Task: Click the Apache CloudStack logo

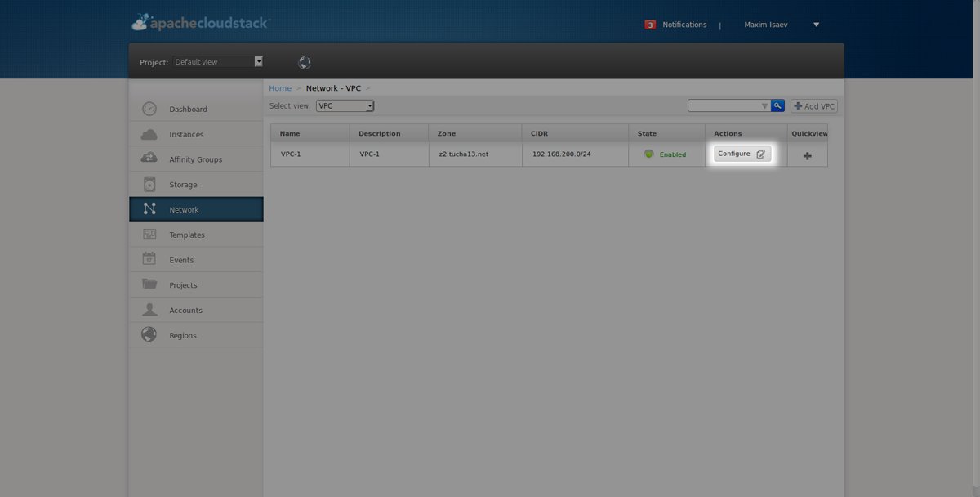Action: [199, 23]
